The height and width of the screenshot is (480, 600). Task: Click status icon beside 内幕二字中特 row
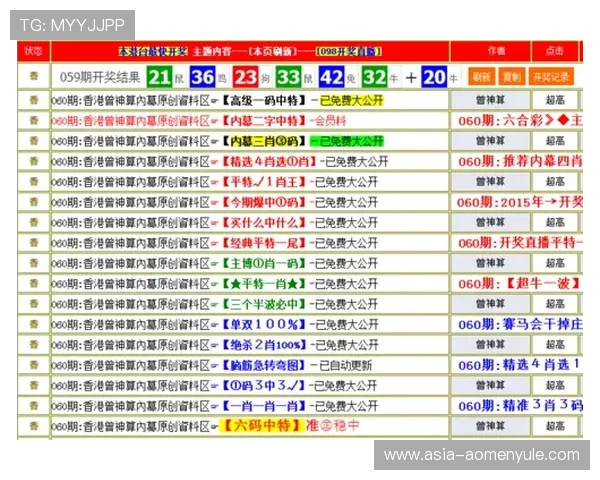point(34,121)
